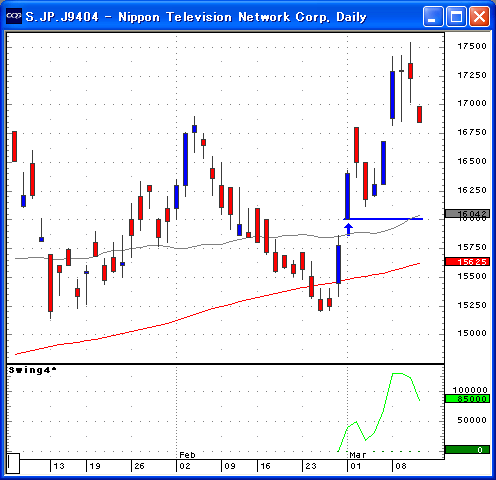Click the red 15625 moving average label

(467, 262)
